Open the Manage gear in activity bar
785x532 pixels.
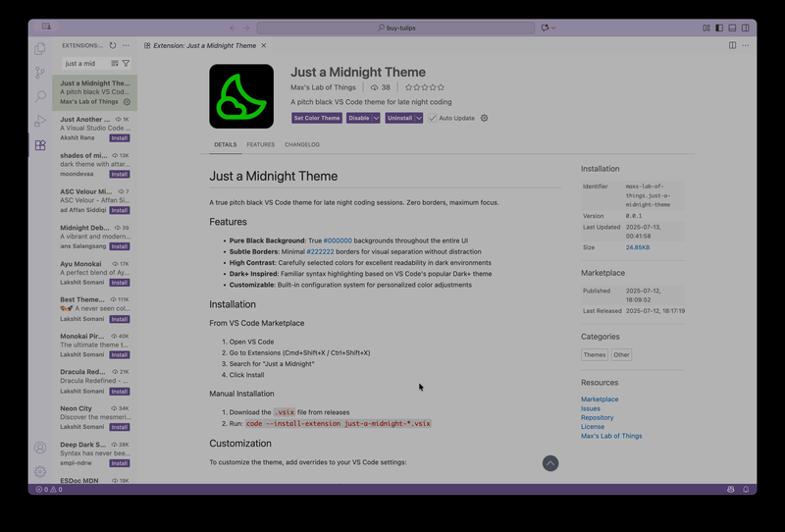coord(40,471)
